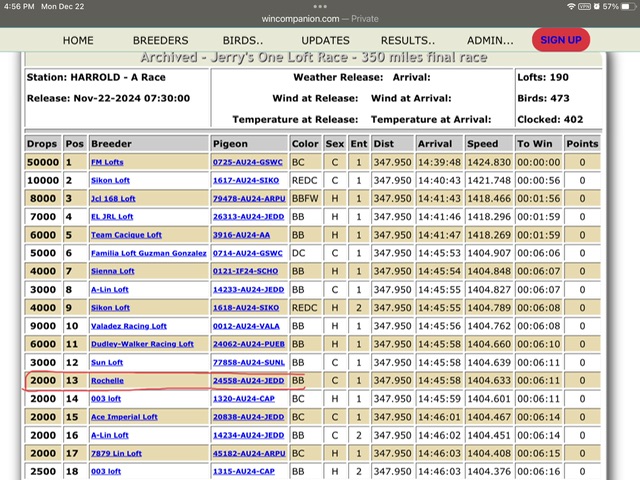Open pigeon 0725-AU24-GSWC link
Viewport: 640px width, 480px height.
247,162
